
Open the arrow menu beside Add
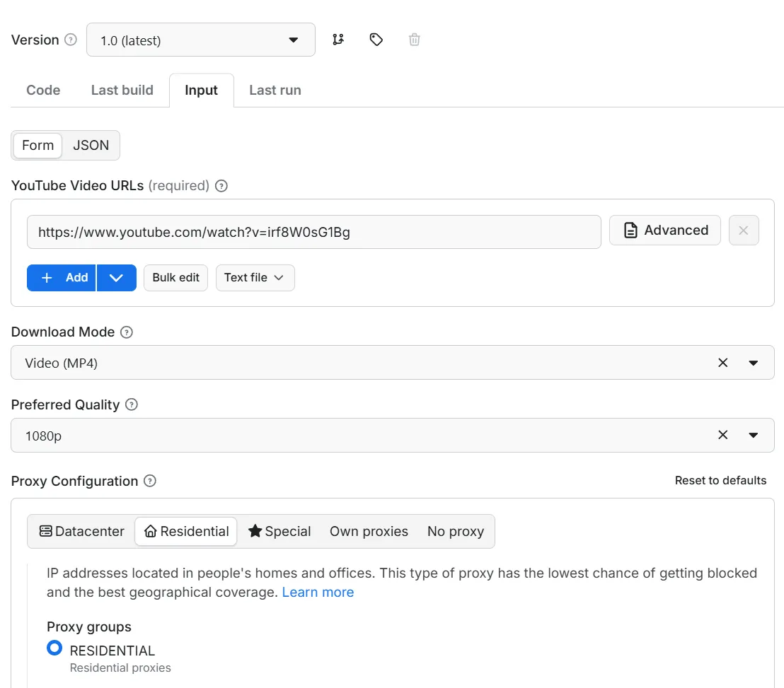pos(117,278)
